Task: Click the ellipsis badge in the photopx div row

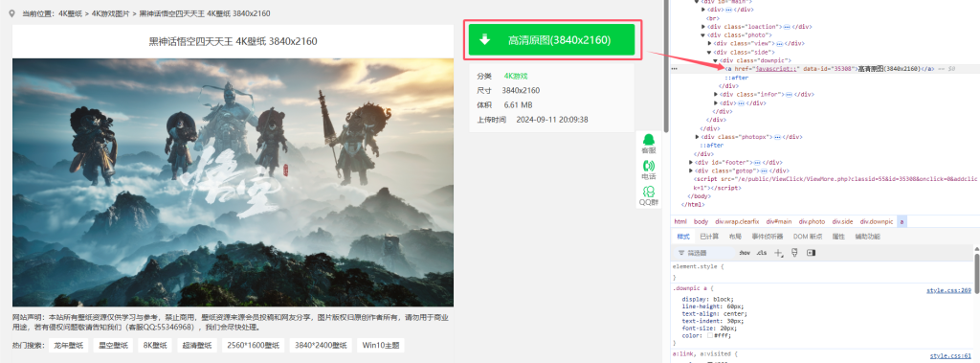Action: 778,136
